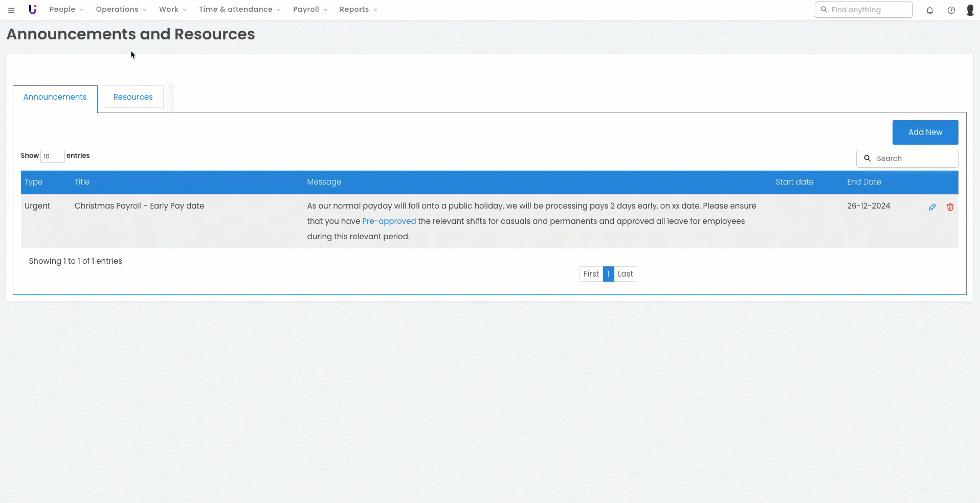Click the magnifier icon in table search
The image size is (980, 503).
[x=867, y=158]
